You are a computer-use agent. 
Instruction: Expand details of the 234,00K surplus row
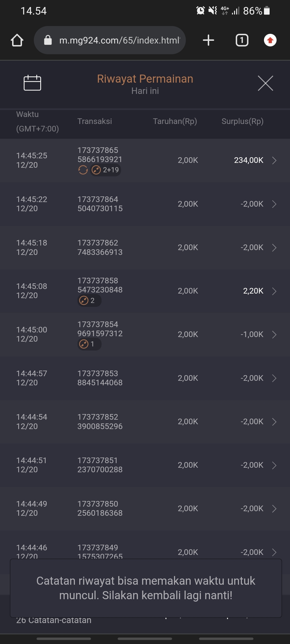pos(274,160)
